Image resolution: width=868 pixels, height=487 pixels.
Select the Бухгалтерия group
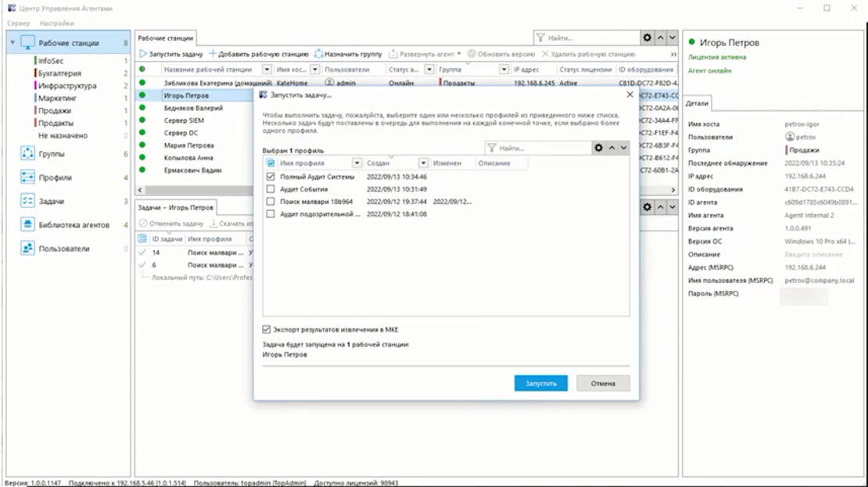coord(59,73)
